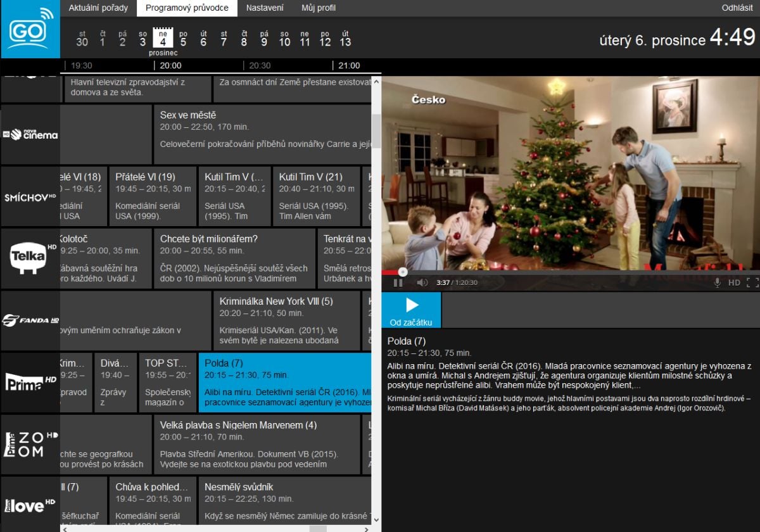
Task: Choose Tuesday 6 in the date strip
Action: coord(203,38)
